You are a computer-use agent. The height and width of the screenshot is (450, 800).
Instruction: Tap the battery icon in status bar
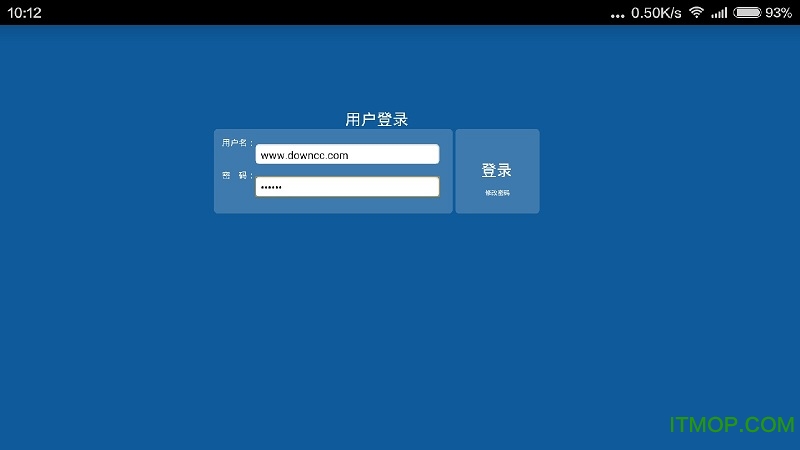747,12
